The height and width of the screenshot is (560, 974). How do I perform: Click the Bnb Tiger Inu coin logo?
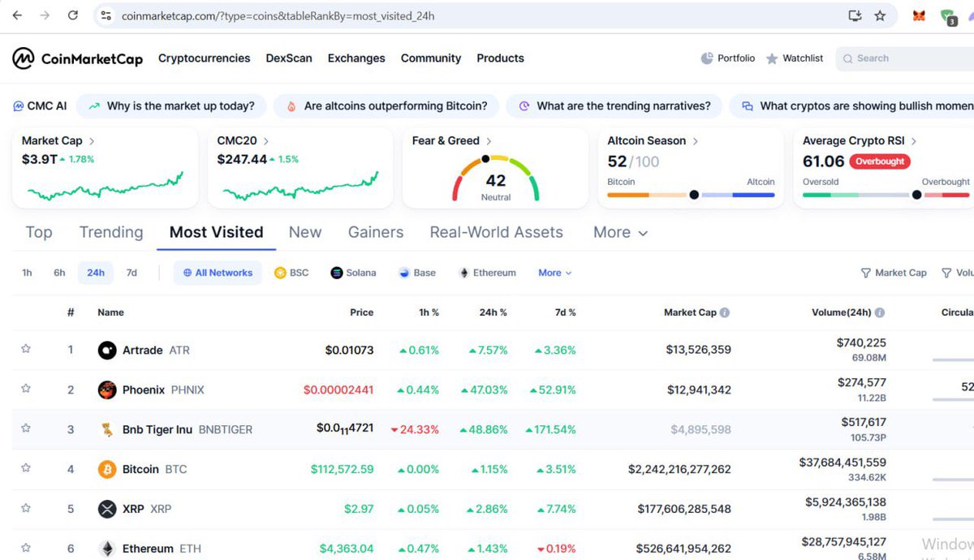(x=107, y=429)
